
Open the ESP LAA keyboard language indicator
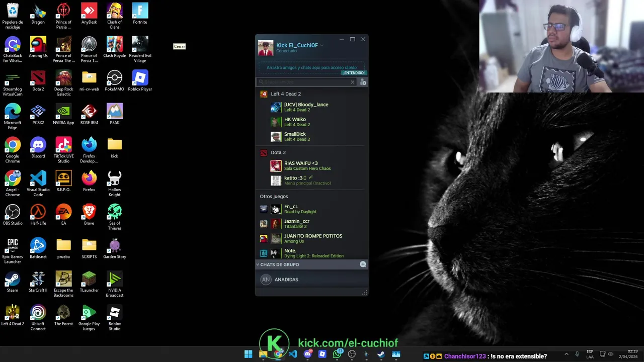(590, 354)
